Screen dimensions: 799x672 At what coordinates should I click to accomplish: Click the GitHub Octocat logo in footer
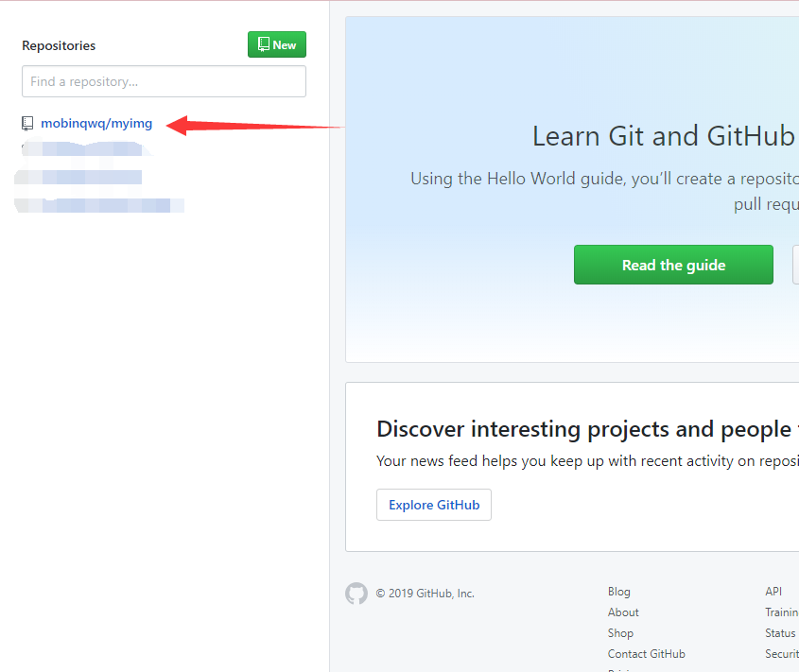(x=356, y=594)
